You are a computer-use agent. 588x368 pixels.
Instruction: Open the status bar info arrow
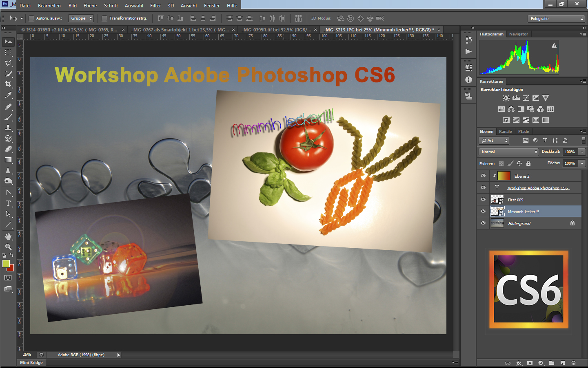coord(119,355)
